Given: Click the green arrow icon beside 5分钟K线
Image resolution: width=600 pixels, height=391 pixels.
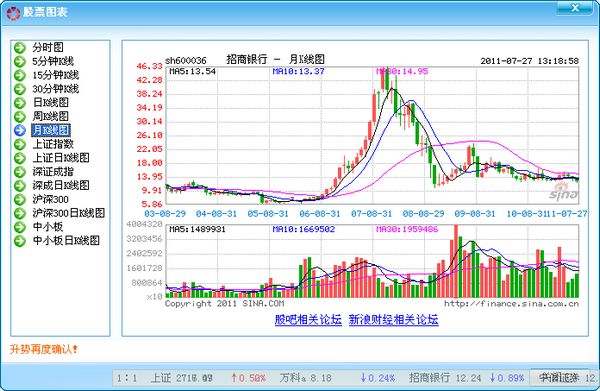Looking at the screenshot, I should pos(20,61).
